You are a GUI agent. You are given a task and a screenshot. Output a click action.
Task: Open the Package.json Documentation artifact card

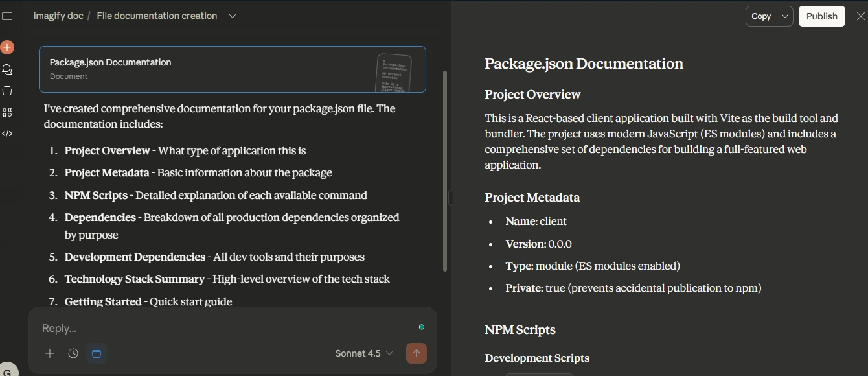[x=232, y=69]
